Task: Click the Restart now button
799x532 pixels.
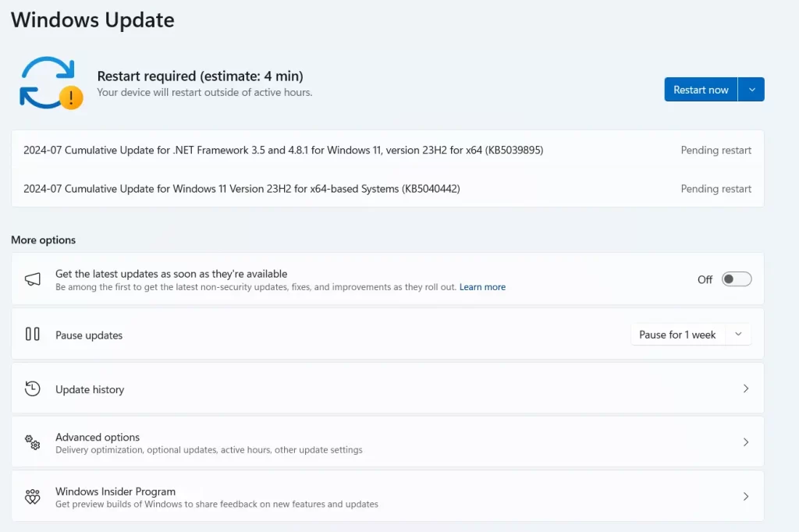Action: click(x=701, y=90)
